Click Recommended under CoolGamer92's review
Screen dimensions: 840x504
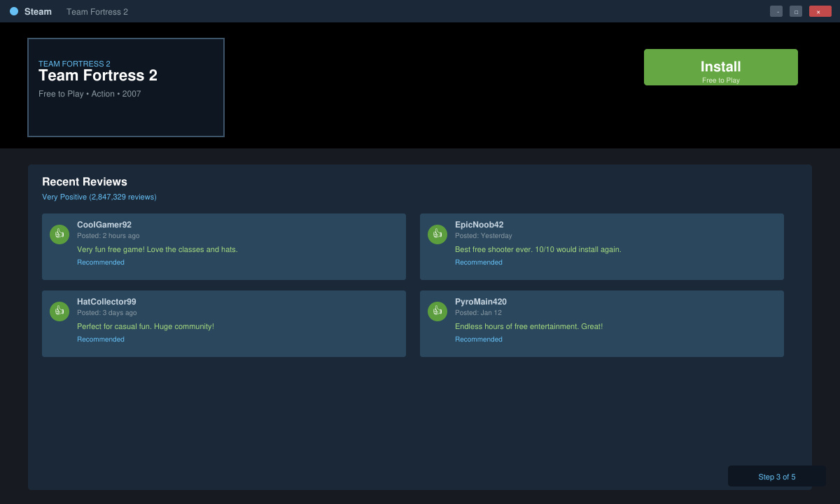(x=101, y=262)
